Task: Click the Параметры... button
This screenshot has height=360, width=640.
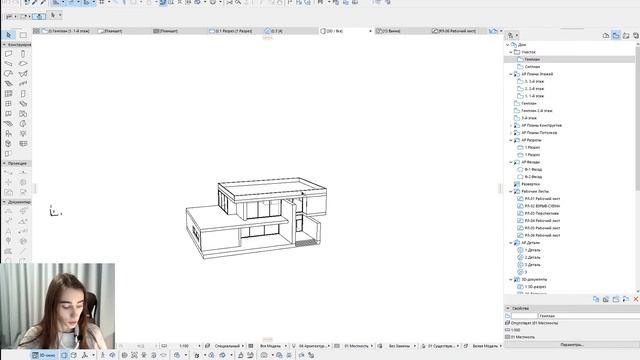Action: click(572, 345)
